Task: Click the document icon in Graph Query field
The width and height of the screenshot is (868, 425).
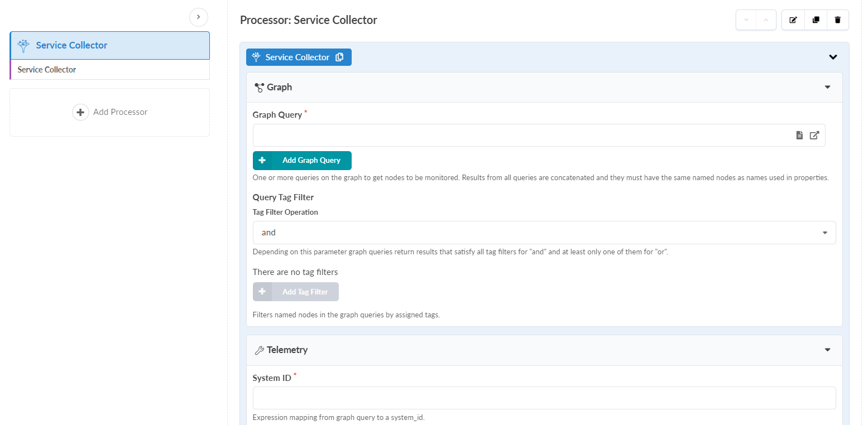Action: tap(799, 135)
